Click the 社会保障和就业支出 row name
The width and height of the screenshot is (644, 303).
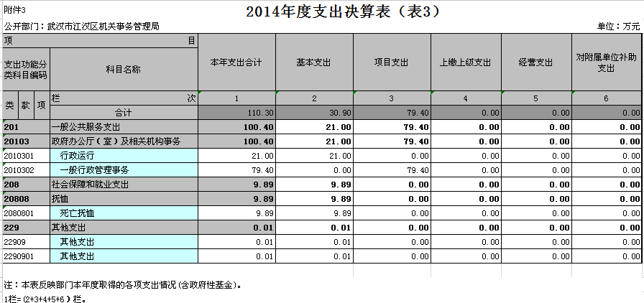(x=87, y=185)
